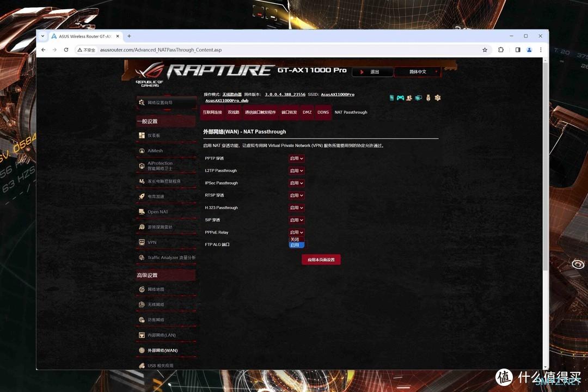Open the 内部网络(LAN) icon
588x392 pixels.
(x=142, y=335)
